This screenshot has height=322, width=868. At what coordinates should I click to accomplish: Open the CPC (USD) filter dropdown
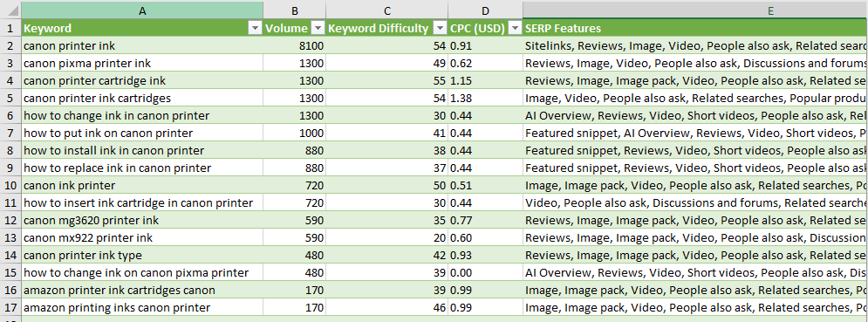tap(515, 28)
